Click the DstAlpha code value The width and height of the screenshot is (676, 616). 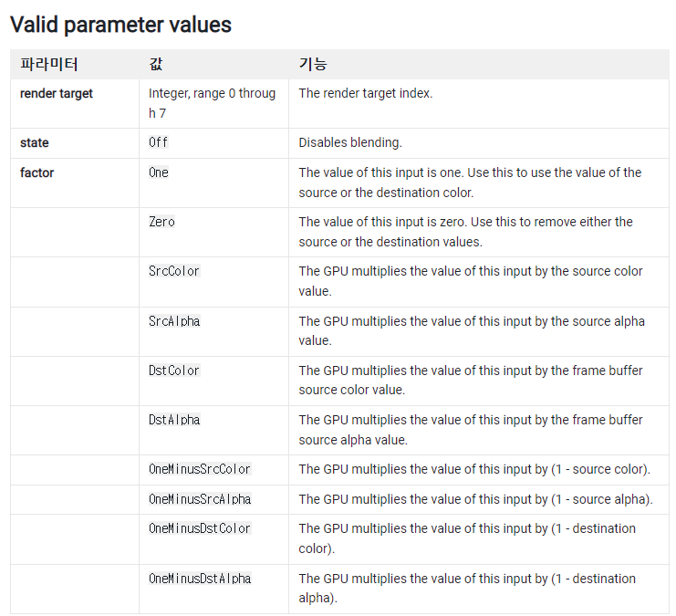click(174, 420)
